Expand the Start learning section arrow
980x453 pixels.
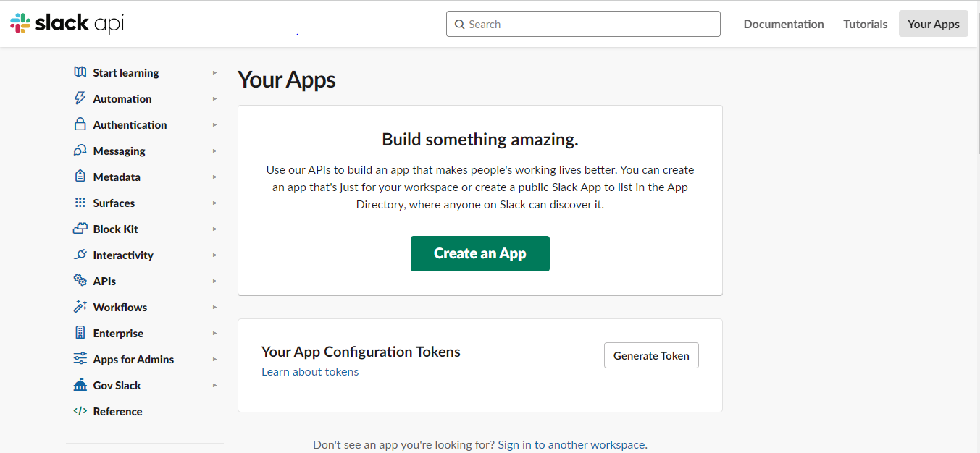pos(215,72)
